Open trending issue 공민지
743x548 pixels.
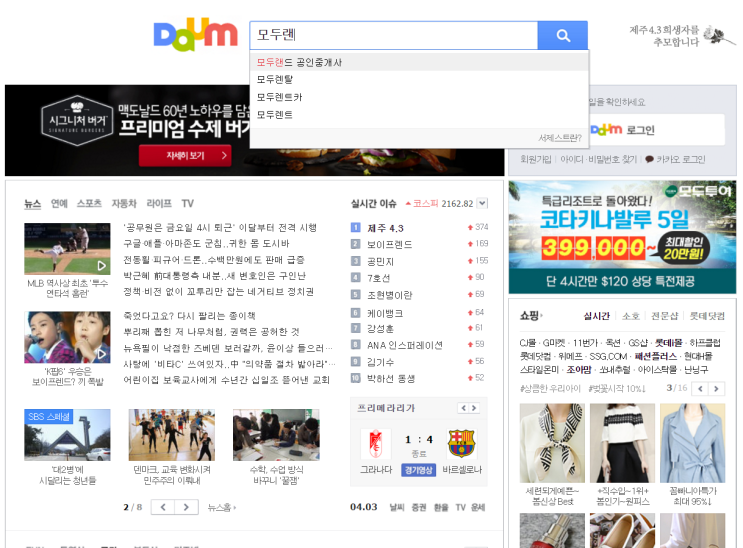pyautogui.click(x=381, y=262)
